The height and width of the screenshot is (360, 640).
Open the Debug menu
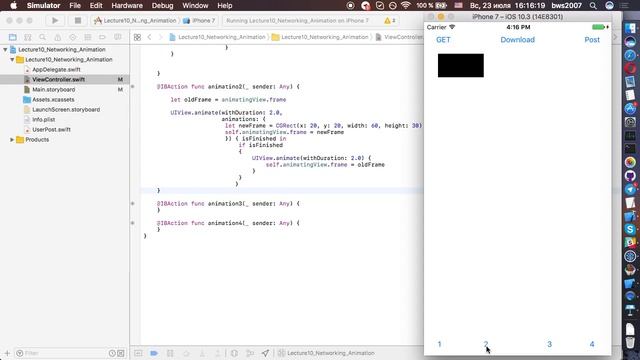pos(162,6)
